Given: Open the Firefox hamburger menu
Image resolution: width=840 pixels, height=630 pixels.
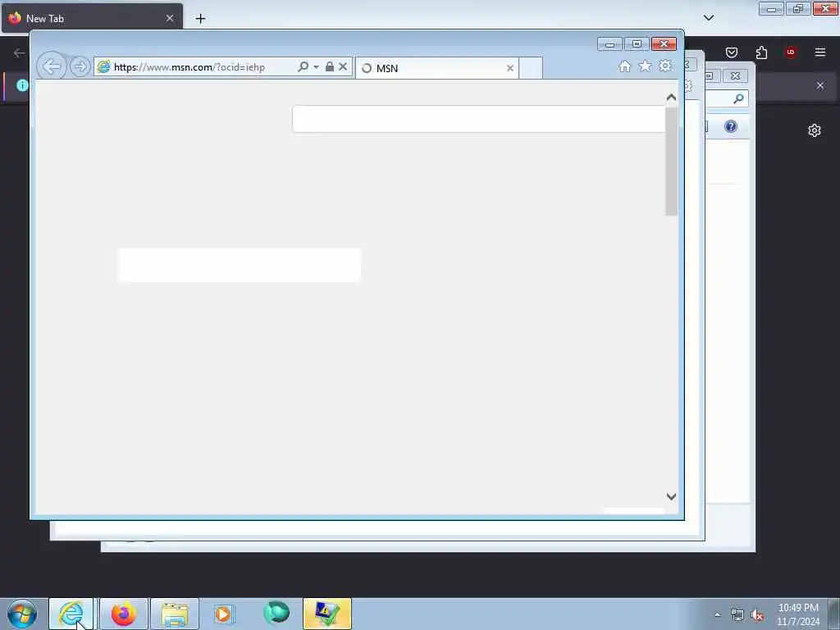Looking at the screenshot, I should coord(820,52).
